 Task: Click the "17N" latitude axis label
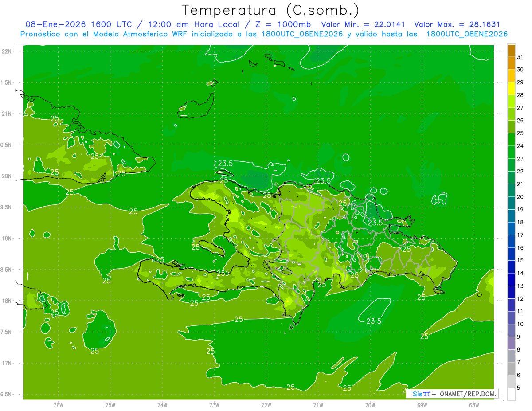click(6, 363)
